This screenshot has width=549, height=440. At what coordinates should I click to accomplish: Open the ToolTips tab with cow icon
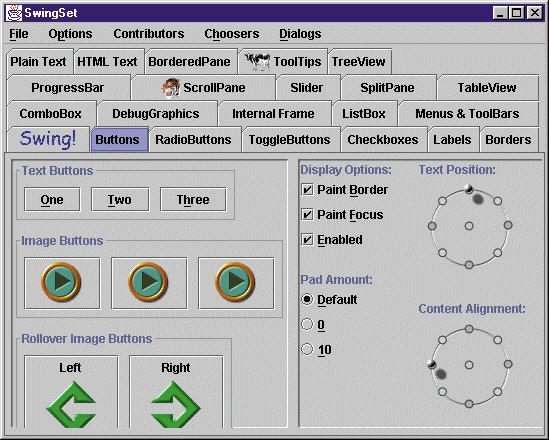pos(283,62)
